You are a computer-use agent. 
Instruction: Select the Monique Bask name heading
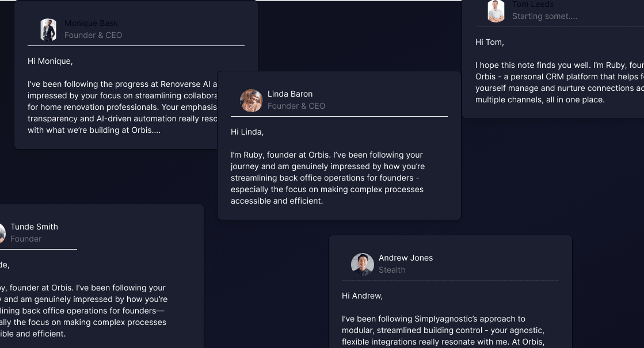[x=91, y=23]
